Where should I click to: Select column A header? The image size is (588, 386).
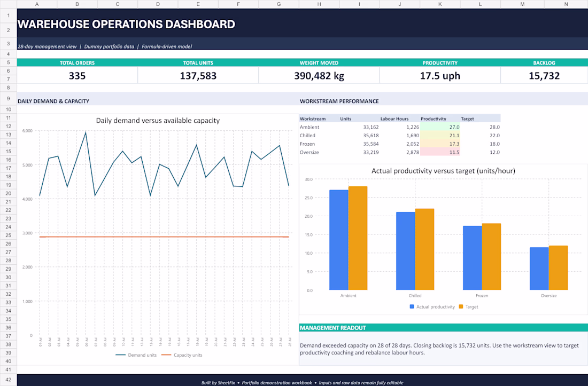(x=37, y=4)
